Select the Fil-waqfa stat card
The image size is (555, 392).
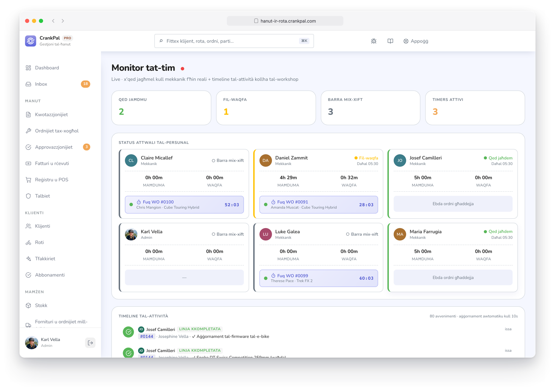(x=266, y=108)
